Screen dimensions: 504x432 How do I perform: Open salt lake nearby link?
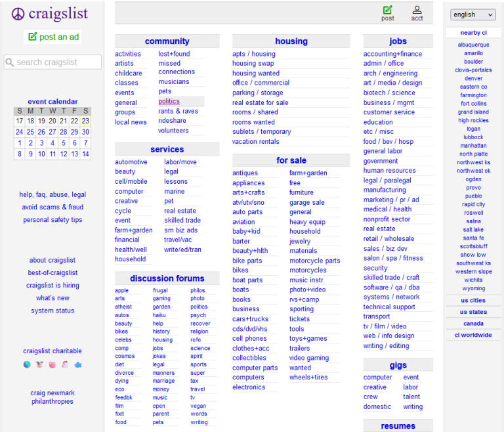click(x=473, y=230)
